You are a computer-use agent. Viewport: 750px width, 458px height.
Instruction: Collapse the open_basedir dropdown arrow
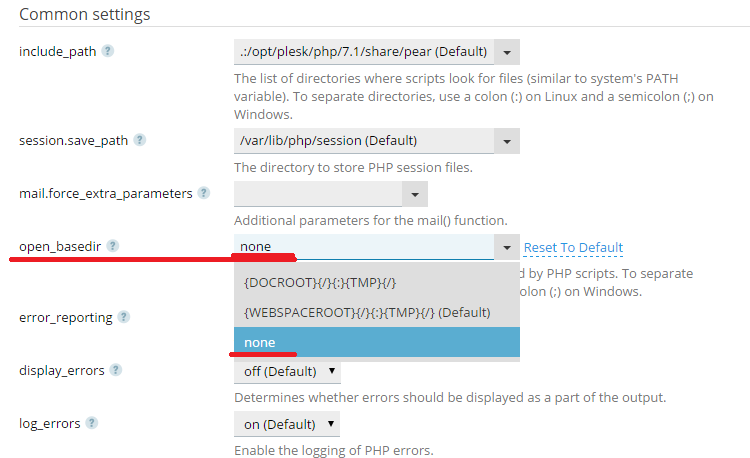(x=507, y=247)
